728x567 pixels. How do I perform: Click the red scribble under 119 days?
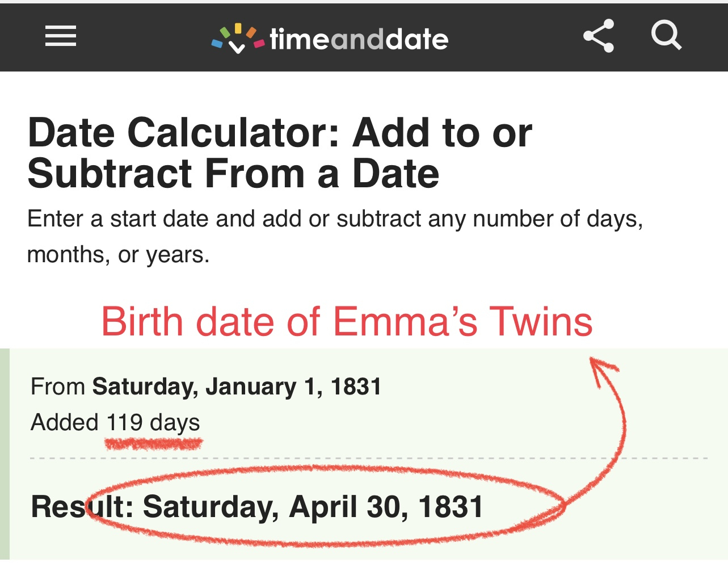pos(153,443)
